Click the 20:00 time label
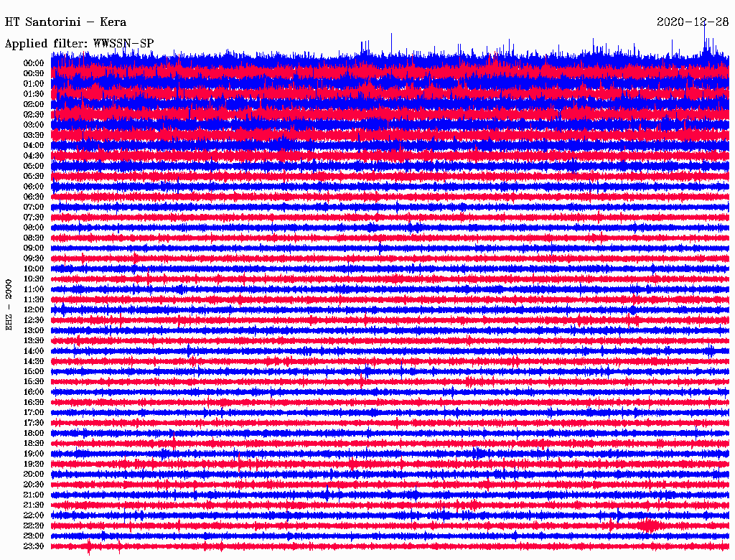 34,475
